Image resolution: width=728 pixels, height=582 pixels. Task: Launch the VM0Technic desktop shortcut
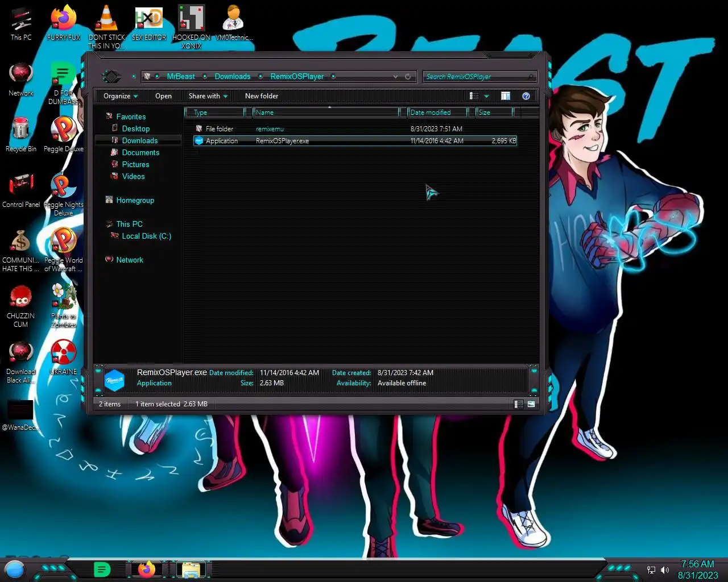234,24
